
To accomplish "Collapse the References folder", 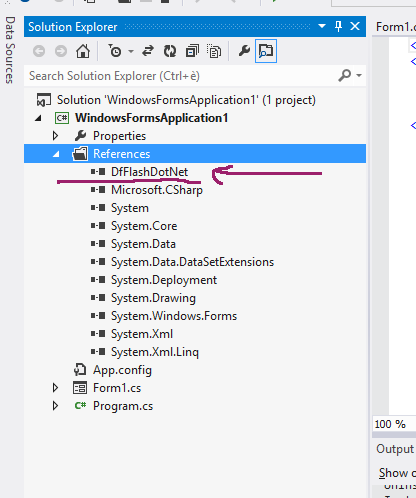I will 56,154.
